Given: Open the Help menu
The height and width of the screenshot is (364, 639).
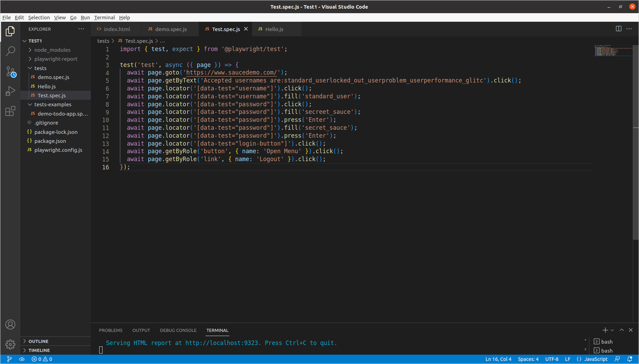Looking at the screenshot, I should [x=124, y=17].
